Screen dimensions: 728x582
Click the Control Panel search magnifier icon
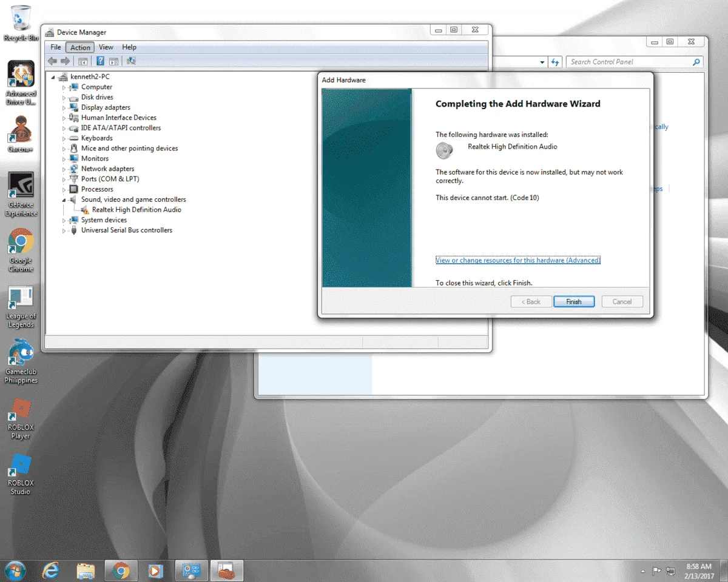[x=696, y=62]
